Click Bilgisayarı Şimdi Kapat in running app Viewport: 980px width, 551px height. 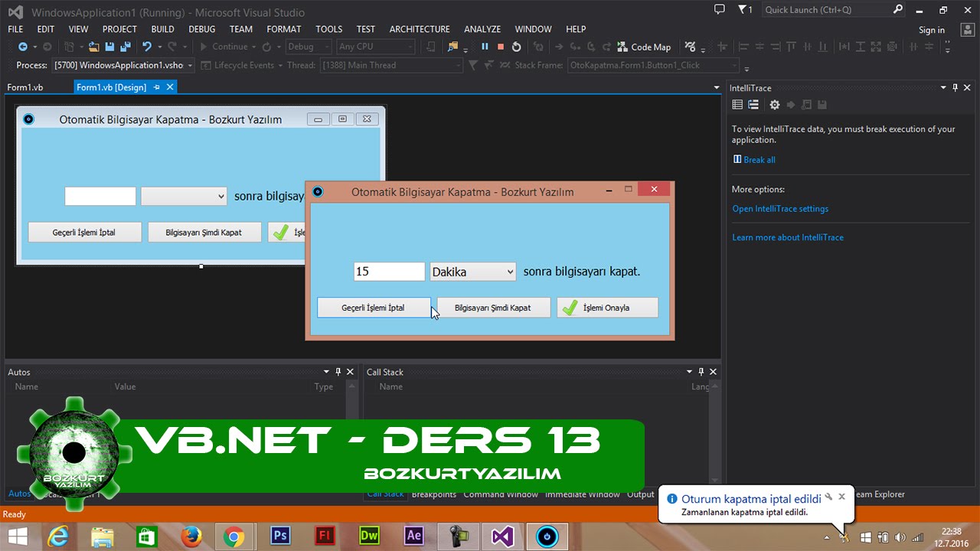(493, 308)
